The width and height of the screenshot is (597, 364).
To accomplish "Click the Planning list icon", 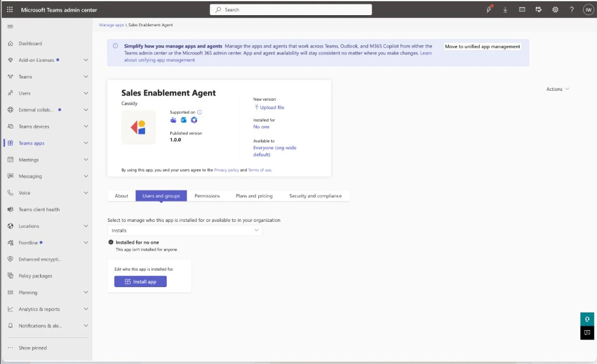I will point(10,292).
